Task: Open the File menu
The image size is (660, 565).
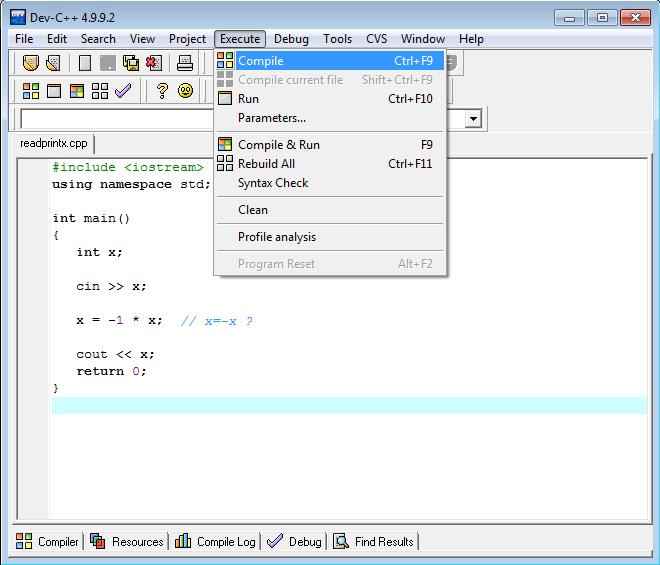Action: 24,39
